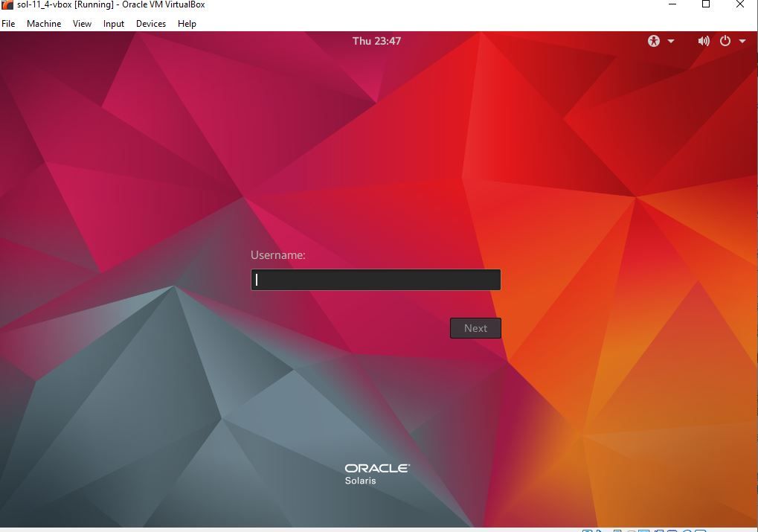Click the Next button

coord(475,328)
